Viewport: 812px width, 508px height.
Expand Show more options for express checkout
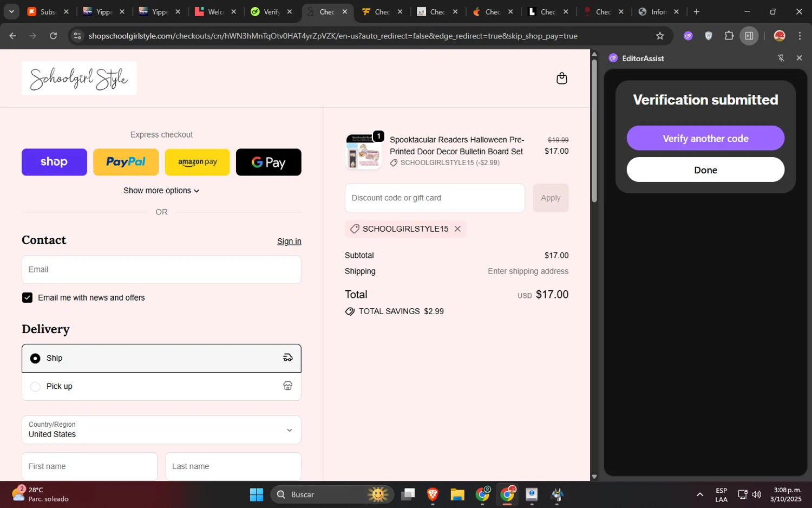[x=161, y=191]
